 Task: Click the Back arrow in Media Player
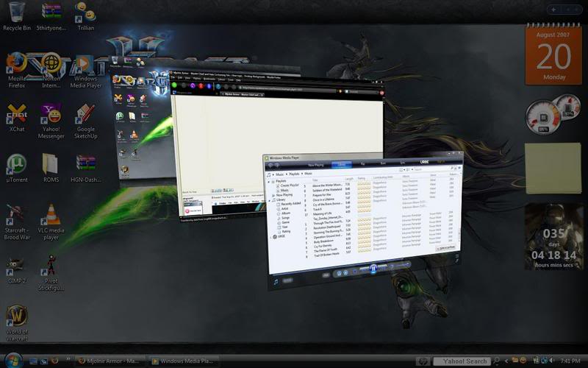pyautogui.click(x=270, y=165)
